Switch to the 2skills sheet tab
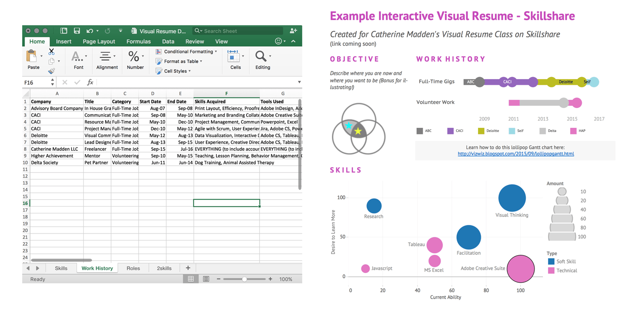This screenshot has height=315, width=644. [x=164, y=268]
